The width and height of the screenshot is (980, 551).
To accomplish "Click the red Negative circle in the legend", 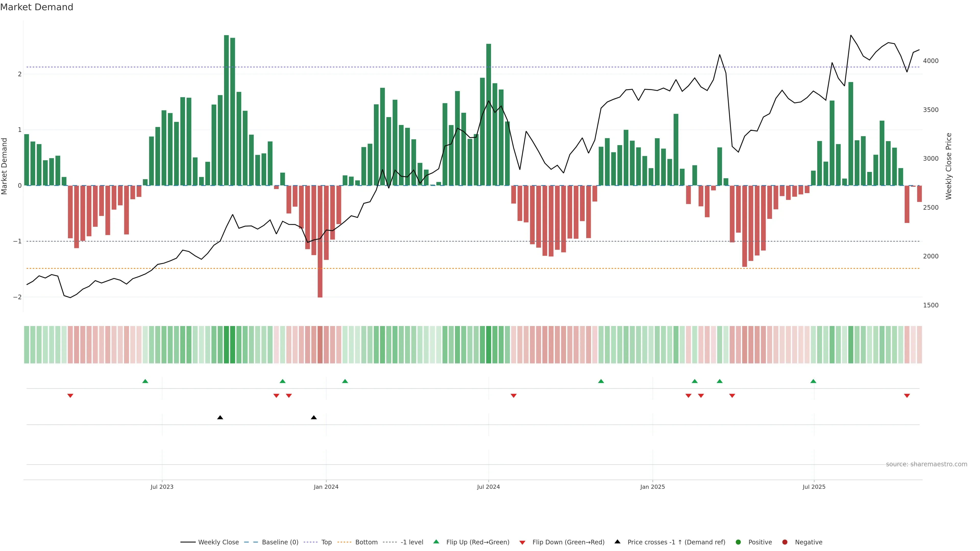I will tap(785, 542).
